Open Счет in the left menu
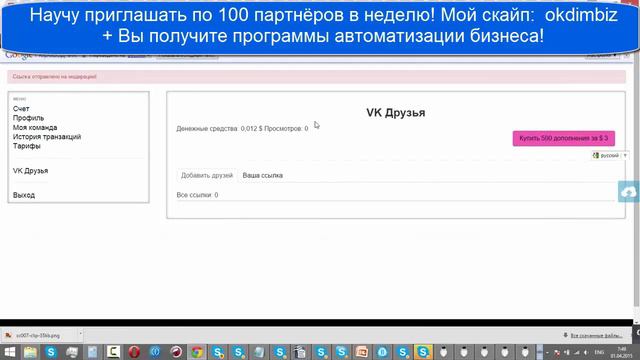The height and width of the screenshot is (360, 640). [21, 109]
